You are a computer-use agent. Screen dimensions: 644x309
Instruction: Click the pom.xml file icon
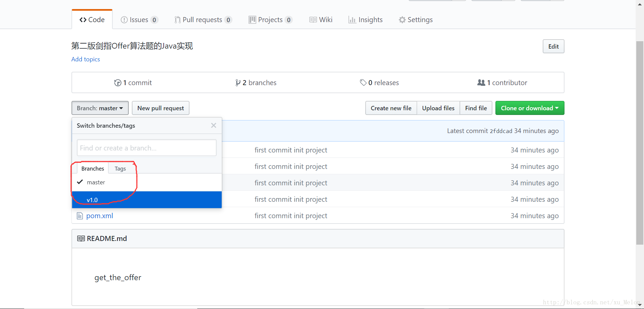80,216
